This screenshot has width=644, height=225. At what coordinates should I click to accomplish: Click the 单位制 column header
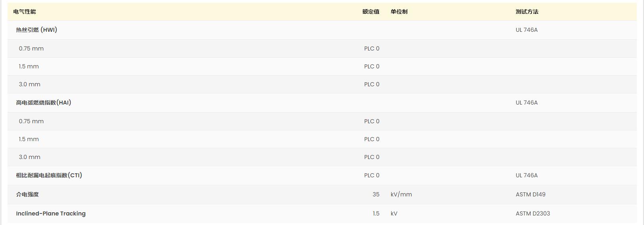[399, 12]
